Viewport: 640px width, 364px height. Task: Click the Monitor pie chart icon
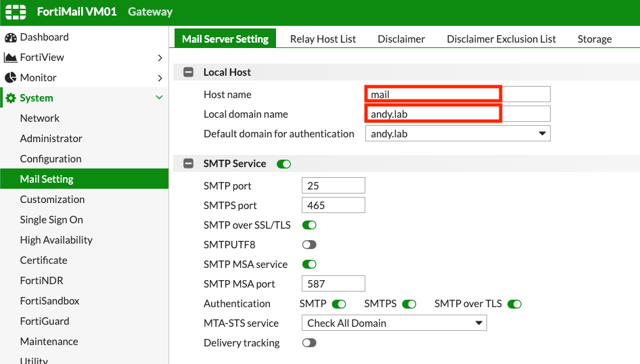click(x=10, y=78)
